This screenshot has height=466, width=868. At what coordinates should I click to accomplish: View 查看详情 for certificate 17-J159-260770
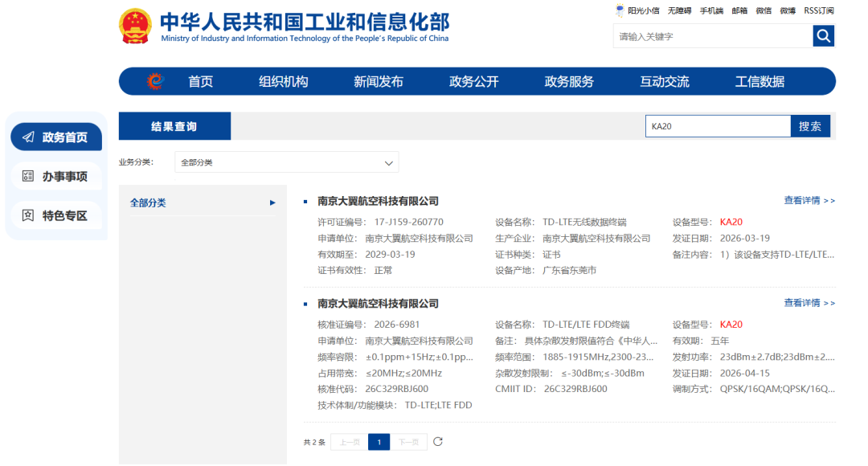[x=809, y=200]
